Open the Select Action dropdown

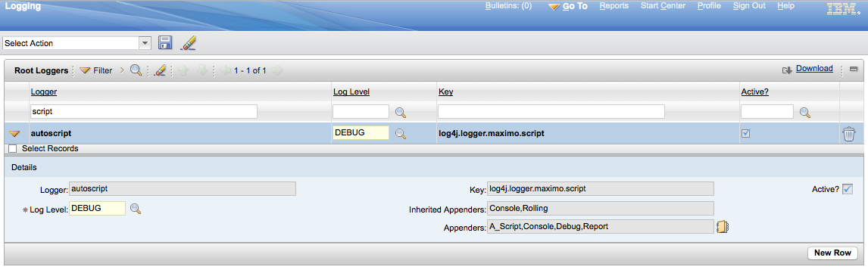click(x=145, y=42)
